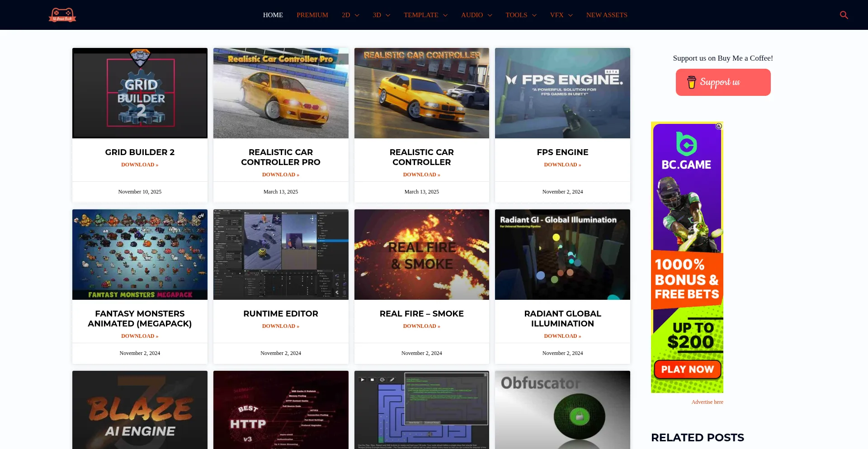Open the Fantasy Monsters Megapack thumbnail

coord(140,255)
